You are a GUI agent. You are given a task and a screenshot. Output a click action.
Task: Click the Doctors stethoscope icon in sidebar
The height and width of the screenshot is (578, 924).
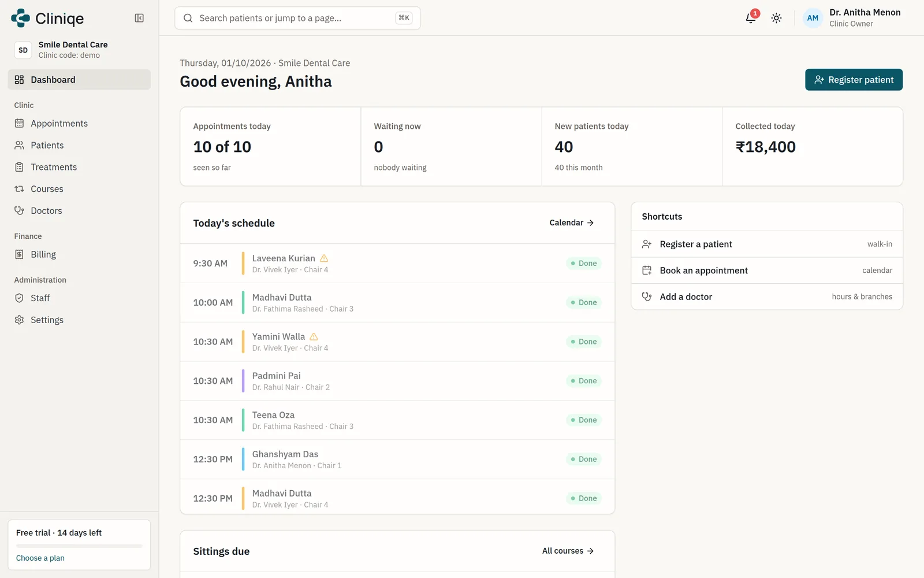pos(19,210)
